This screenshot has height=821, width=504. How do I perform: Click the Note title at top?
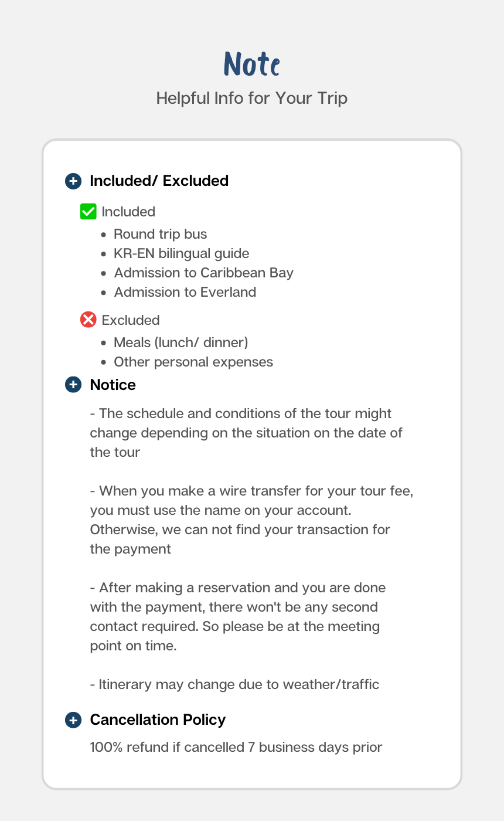click(252, 64)
